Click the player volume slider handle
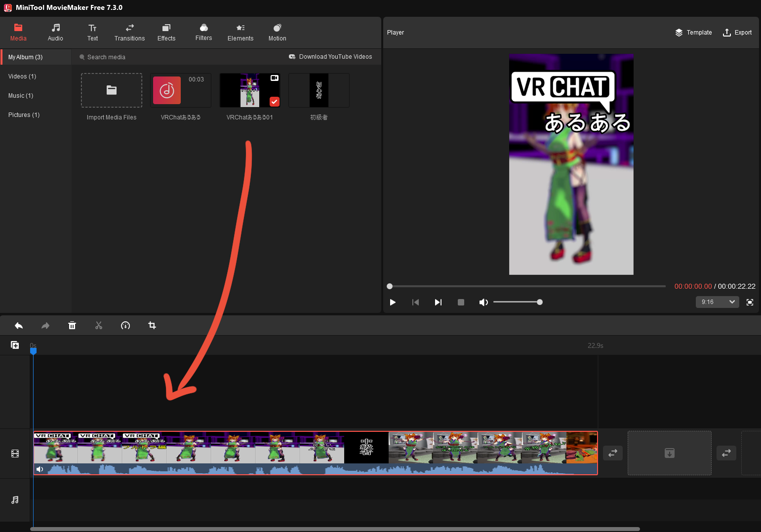This screenshot has width=761, height=532. 540,302
